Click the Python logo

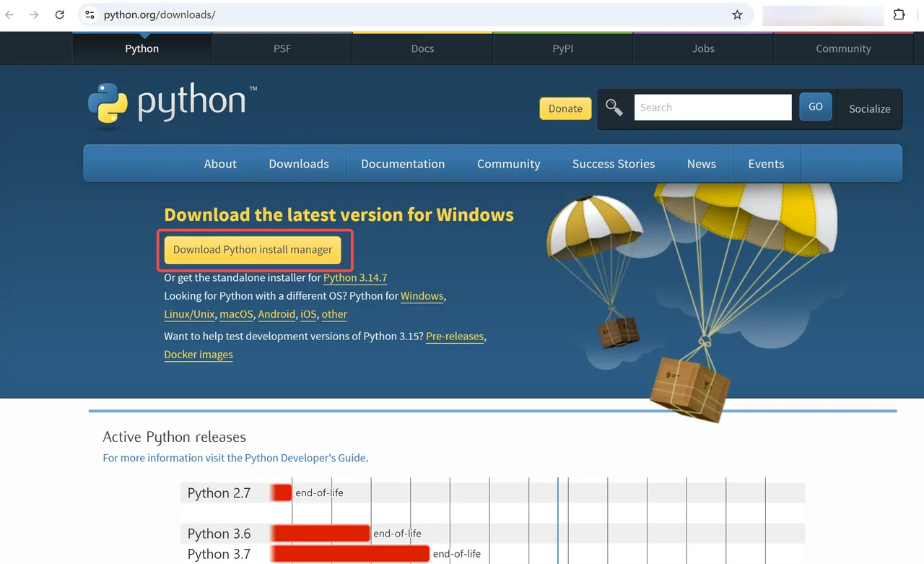click(x=172, y=106)
